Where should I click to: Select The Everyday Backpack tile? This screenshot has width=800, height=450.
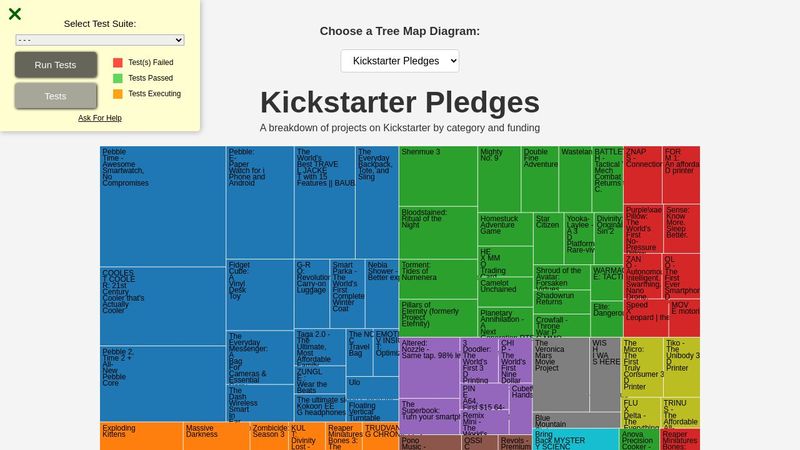[x=376, y=200]
